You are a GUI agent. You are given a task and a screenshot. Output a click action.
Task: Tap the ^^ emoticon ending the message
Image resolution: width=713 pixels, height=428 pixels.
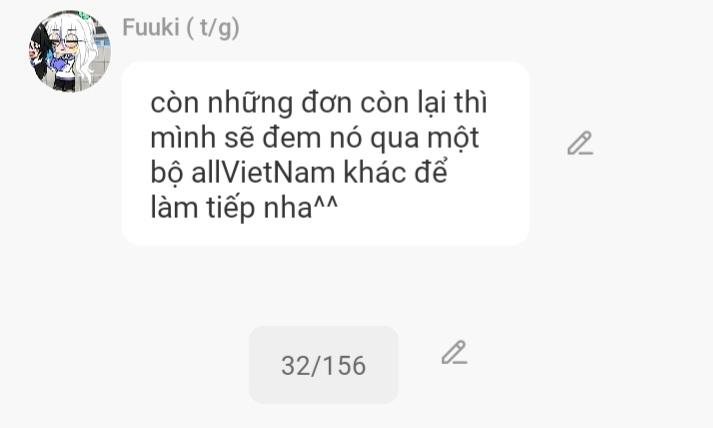[326, 203]
